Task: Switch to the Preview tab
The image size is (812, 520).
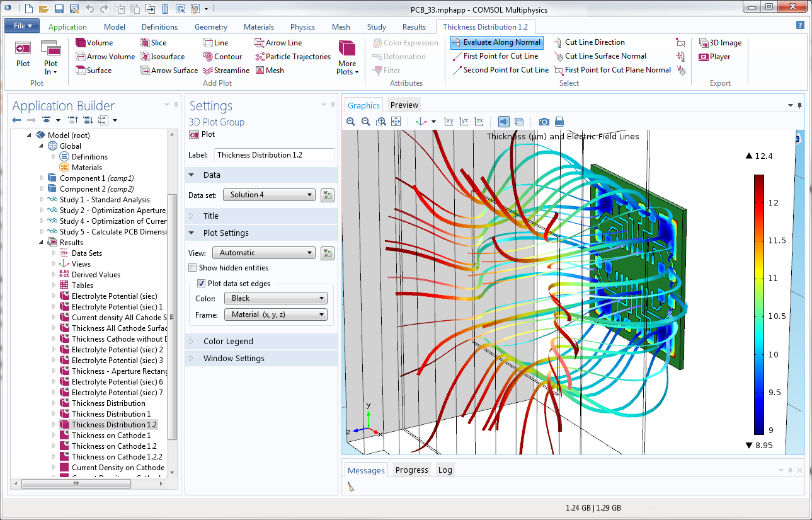Action: click(403, 105)
